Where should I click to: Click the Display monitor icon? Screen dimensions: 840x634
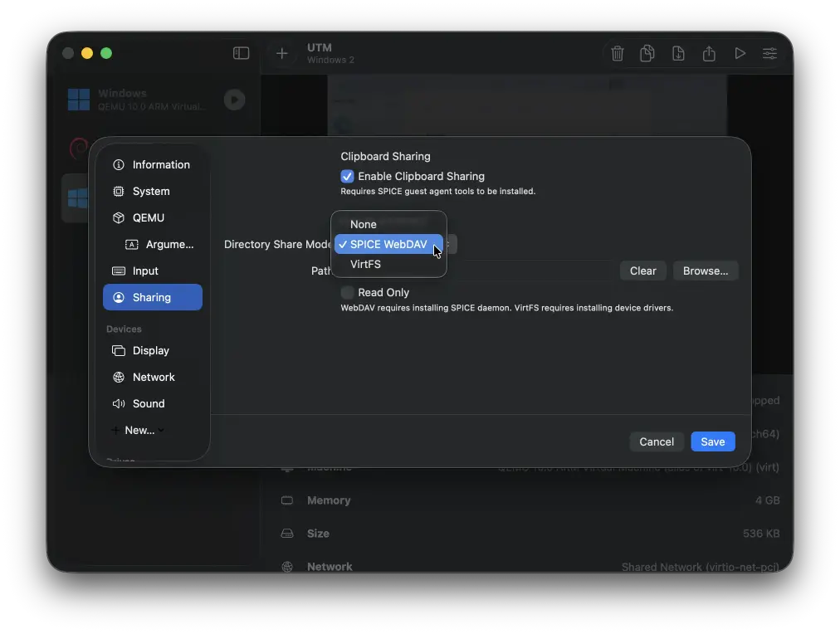coord(119,350)
